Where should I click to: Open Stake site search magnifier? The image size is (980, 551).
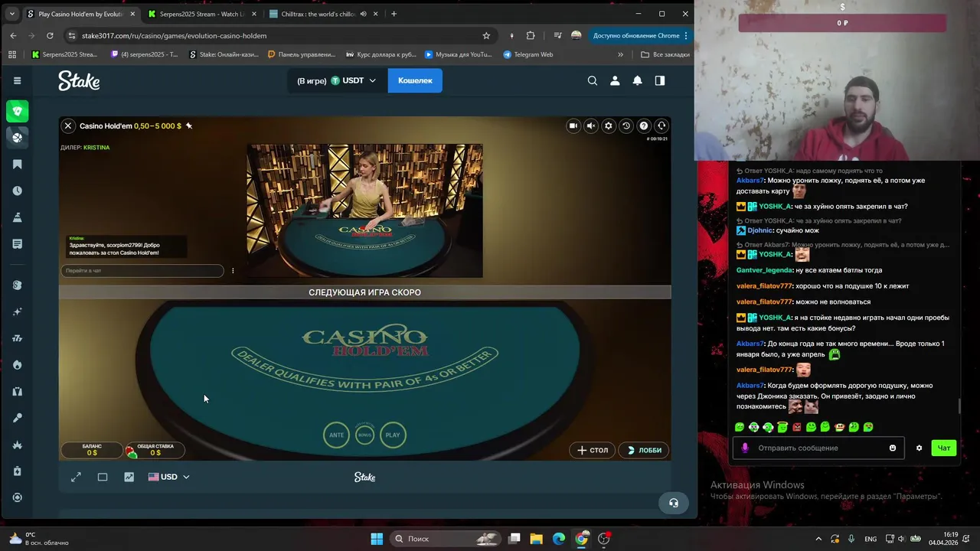click(592, 80)
